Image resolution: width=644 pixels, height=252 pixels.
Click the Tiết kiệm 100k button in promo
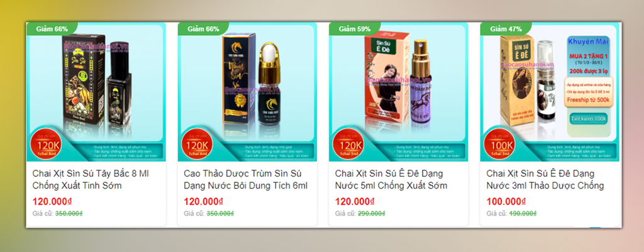click(x=588, y=119)
